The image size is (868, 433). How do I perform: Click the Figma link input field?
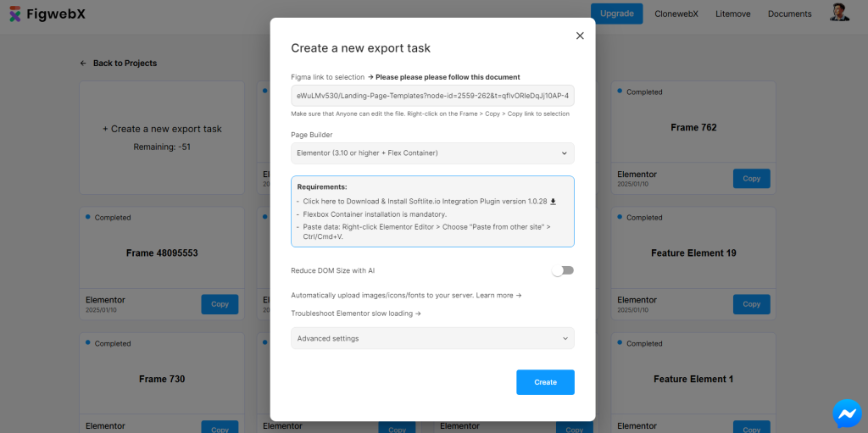[432, 95]
